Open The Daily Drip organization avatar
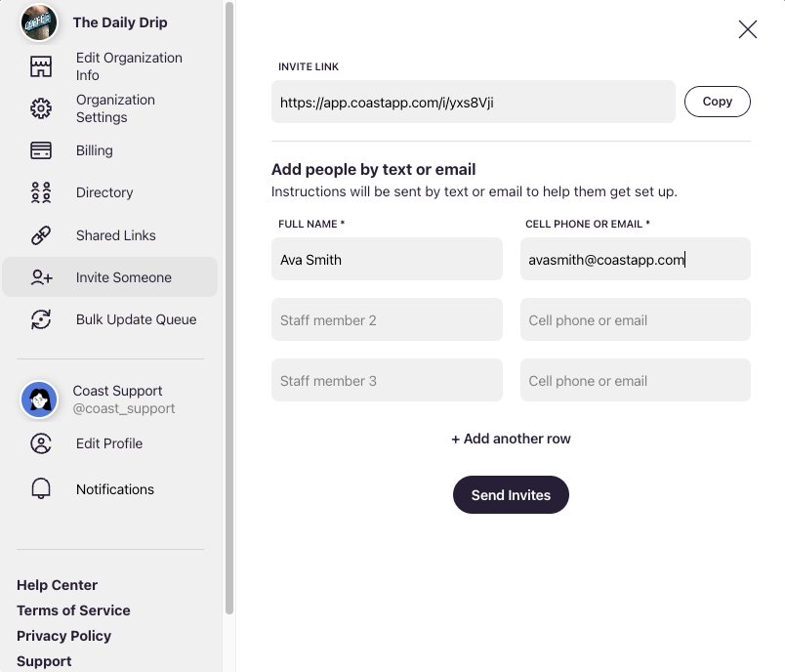The height and width of the screenshot is (672, 785). [x=38, y=22]
